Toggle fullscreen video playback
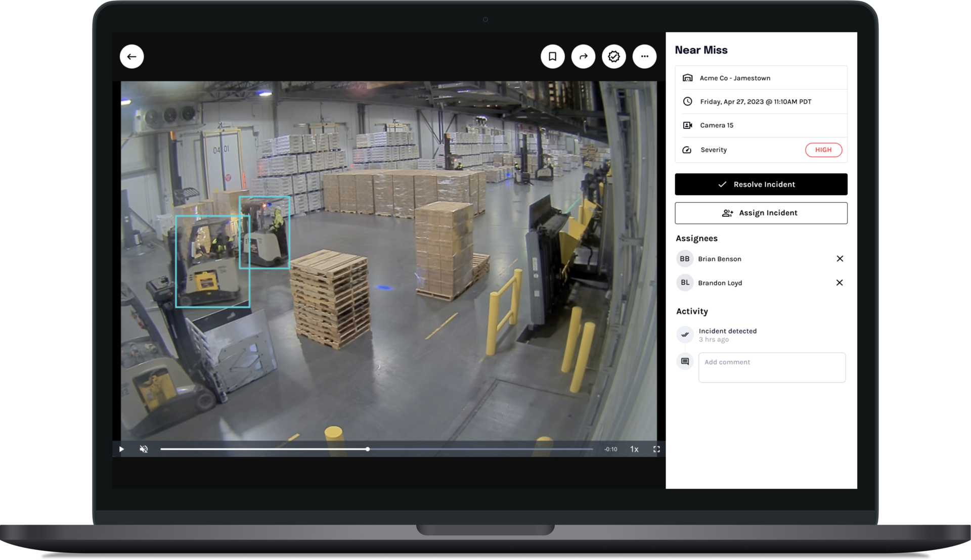 point(657,449)
